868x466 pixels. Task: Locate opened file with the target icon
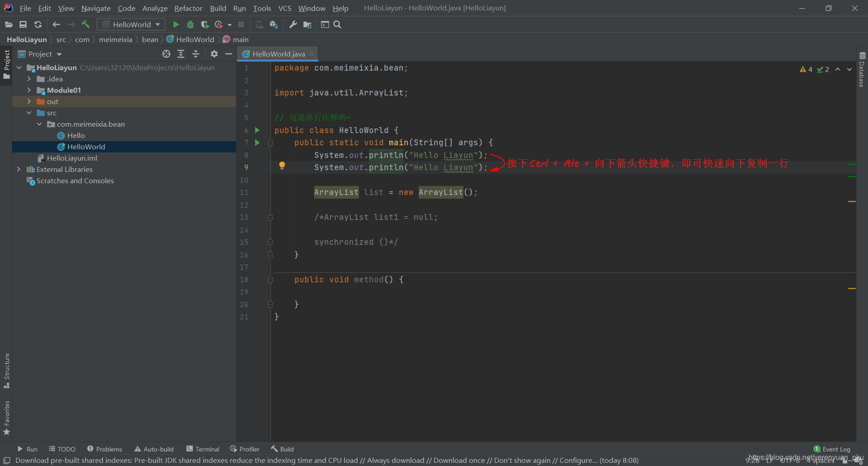pyautogui.click(x=166, y=54)
